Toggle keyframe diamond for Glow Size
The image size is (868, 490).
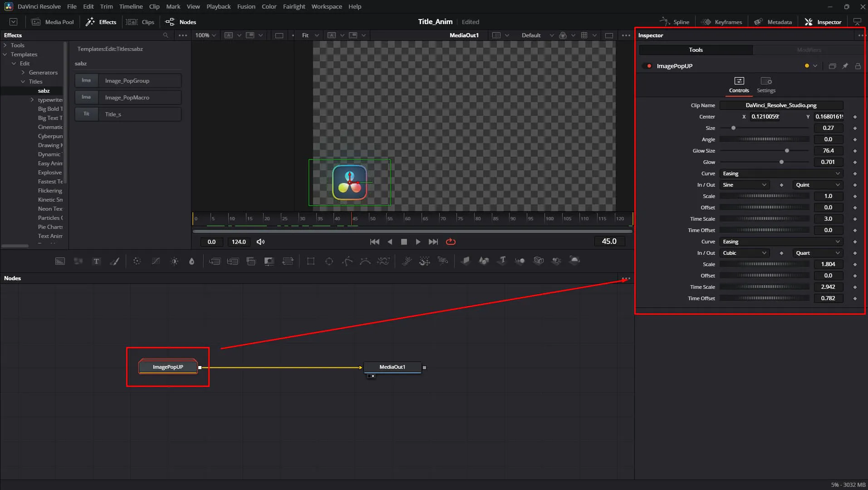click(855, 151)
